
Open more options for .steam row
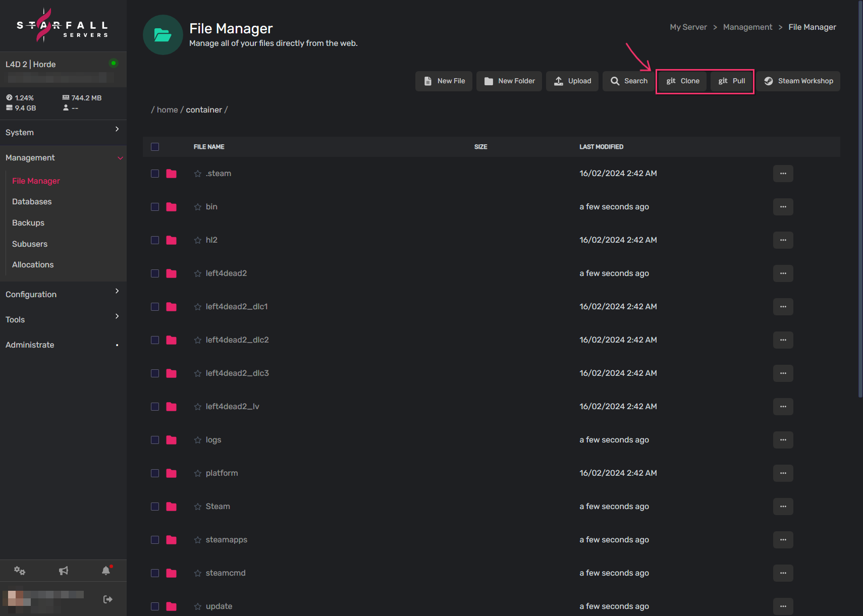click(783, 174)
